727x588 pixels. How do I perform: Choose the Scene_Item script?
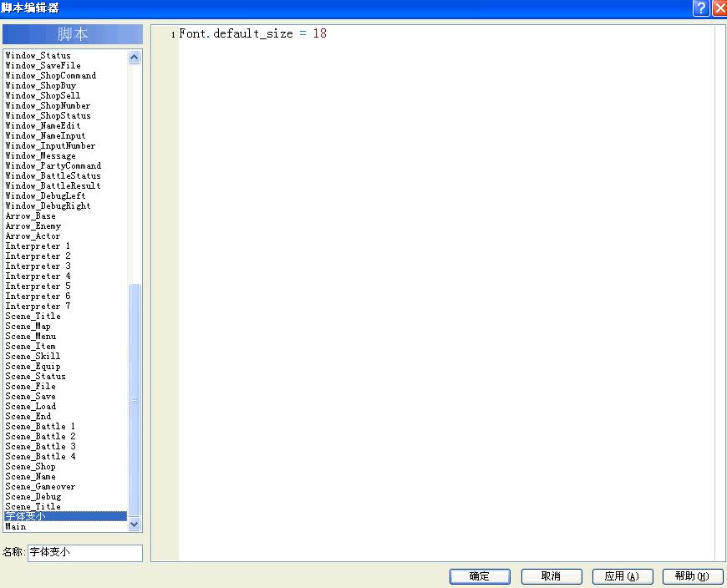point(65,347)
